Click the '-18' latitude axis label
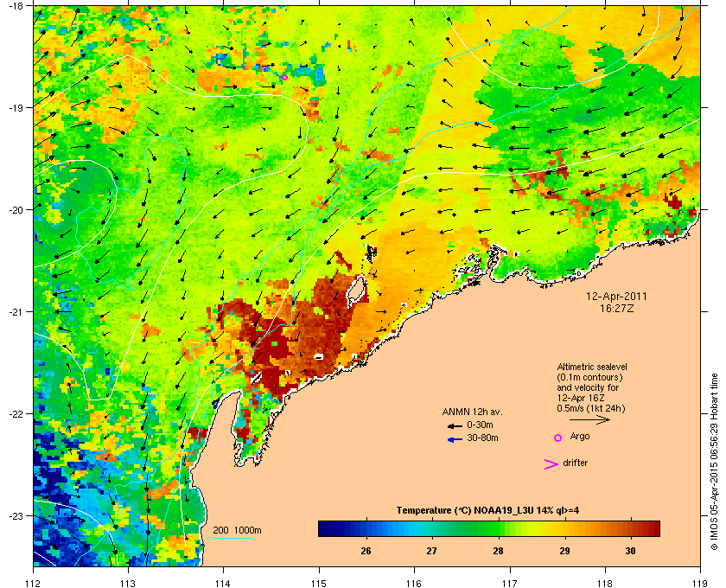This screenshot has width=726, height=588. pos(16,5)
